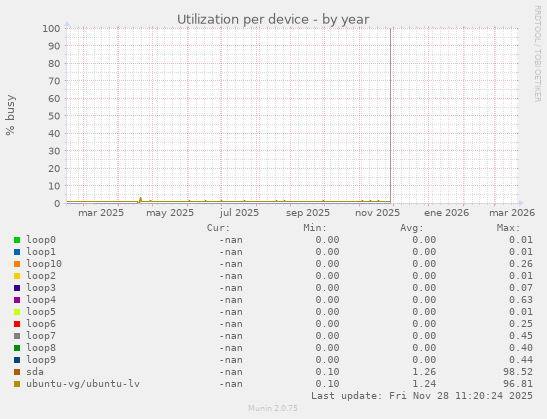Click the loop1 blue color swatch
547x419 pixels.
[x=17, y=252]
